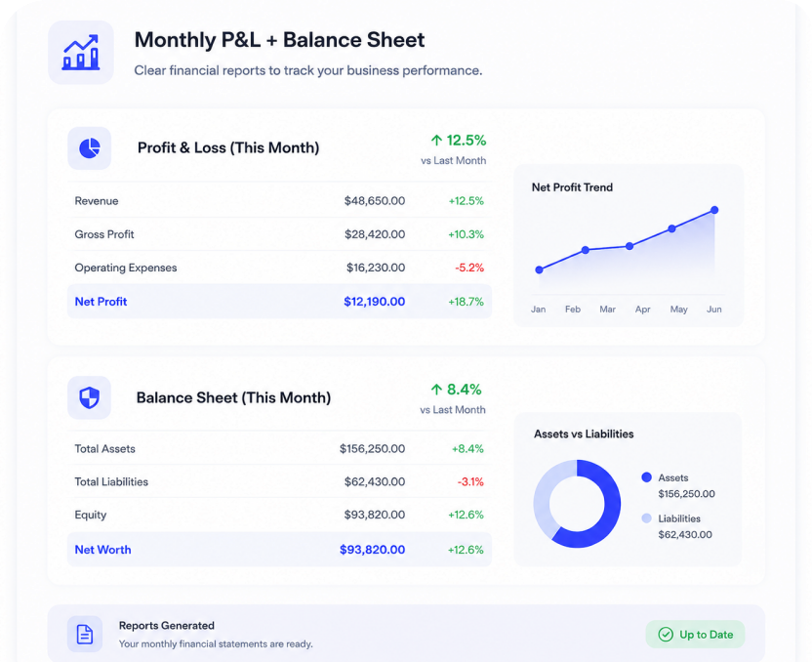
Task: Click the Up to Date status button
Action: click(695, 634)
